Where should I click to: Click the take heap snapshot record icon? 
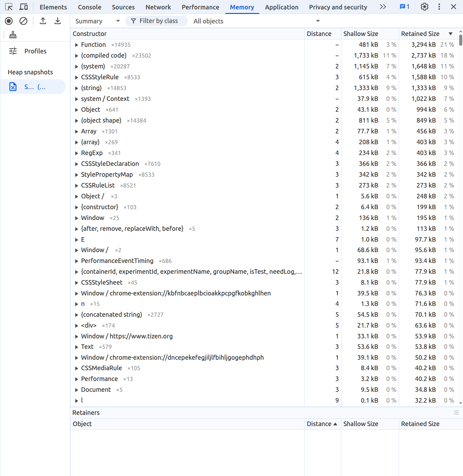(x=9, y=21)
